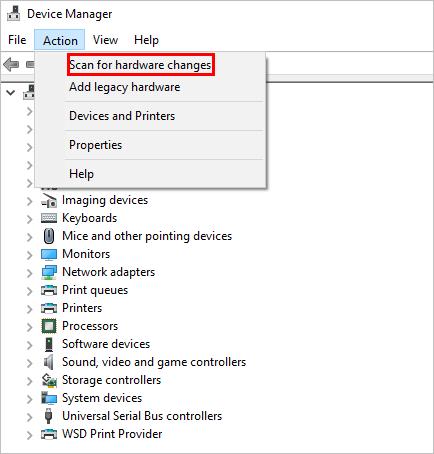Expand the Printers tree node
The height and width of the screenshot is (454, 434).
[x=29, y=309]
